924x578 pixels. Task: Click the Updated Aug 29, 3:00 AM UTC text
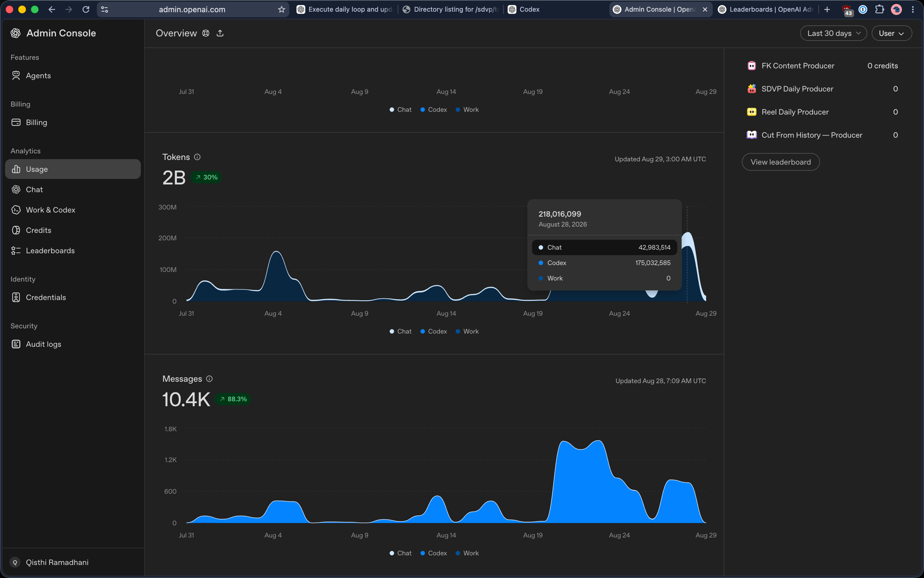(x=660, y=159)
